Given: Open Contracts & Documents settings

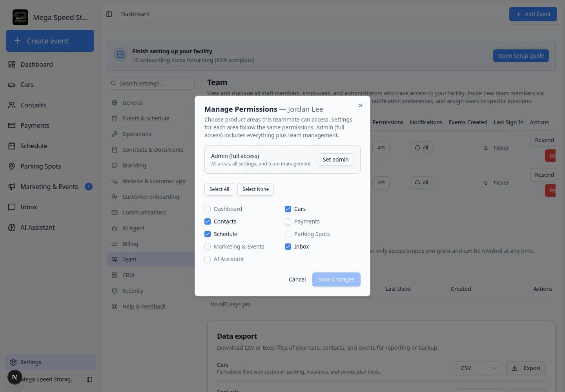Looking at the screenshot, I should pos(151,150).
